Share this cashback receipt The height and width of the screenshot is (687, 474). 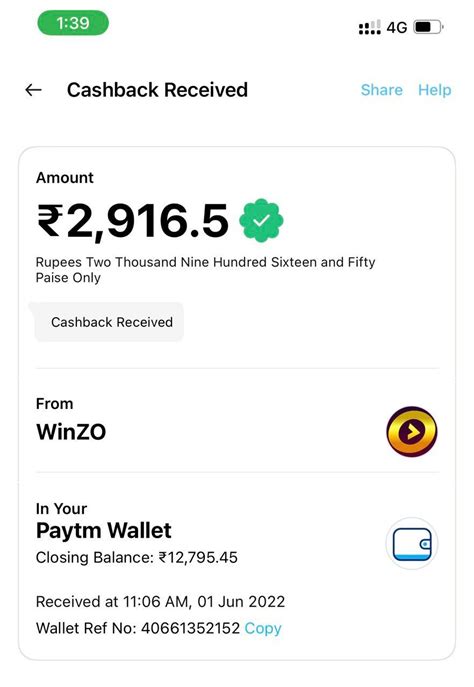(x=382, y=90)
